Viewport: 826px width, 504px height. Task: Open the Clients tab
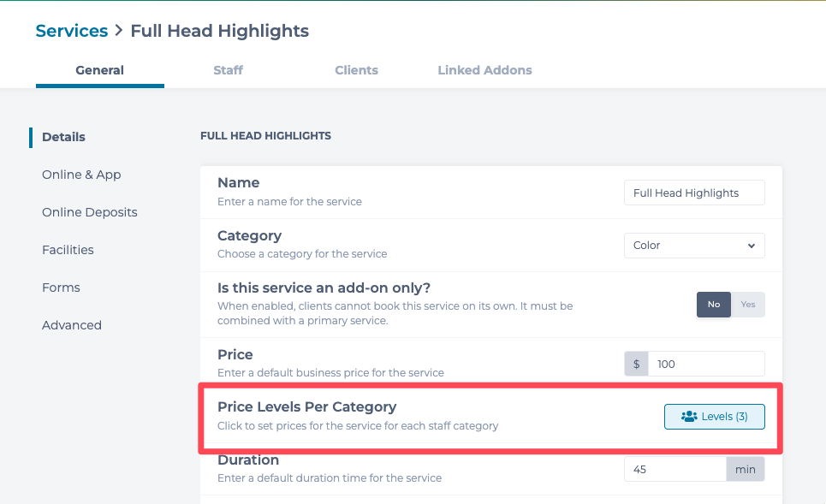357,70
